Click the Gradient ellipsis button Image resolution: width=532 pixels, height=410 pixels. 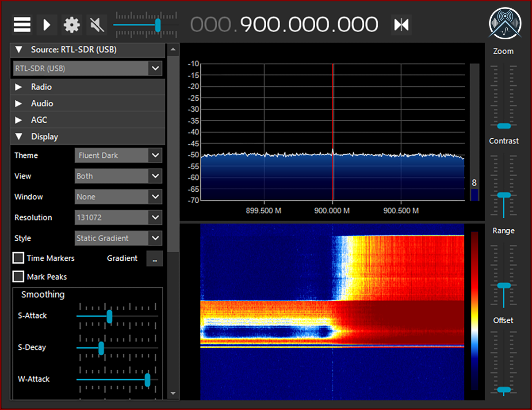pyautogui.click(x=155, y=259)
